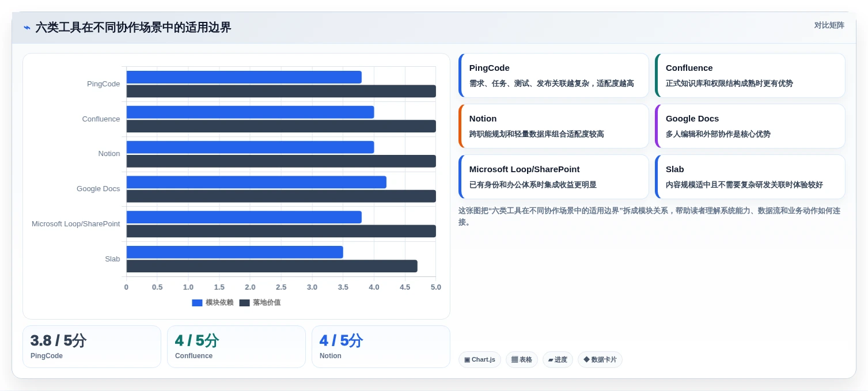Image resolution: width=868 pixels, height=391 pixels.
Task: Click the Confluence y-axis label
Action: point(101,119)
